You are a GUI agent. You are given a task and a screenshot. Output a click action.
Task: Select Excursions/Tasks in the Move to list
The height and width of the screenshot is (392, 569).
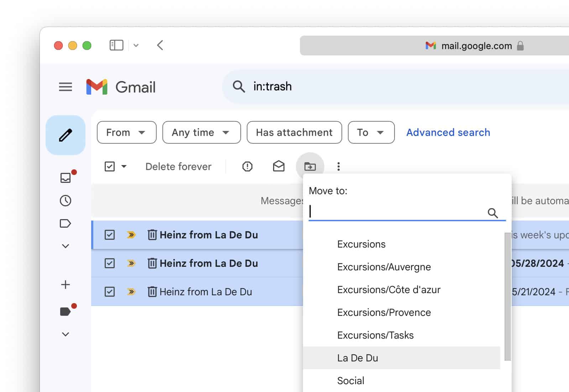[x=402, y=335]
